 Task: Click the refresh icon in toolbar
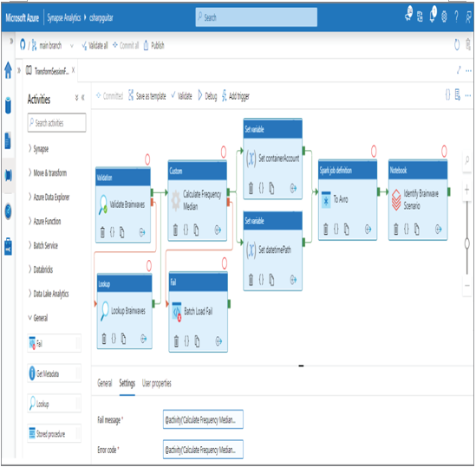coord(457,45)
